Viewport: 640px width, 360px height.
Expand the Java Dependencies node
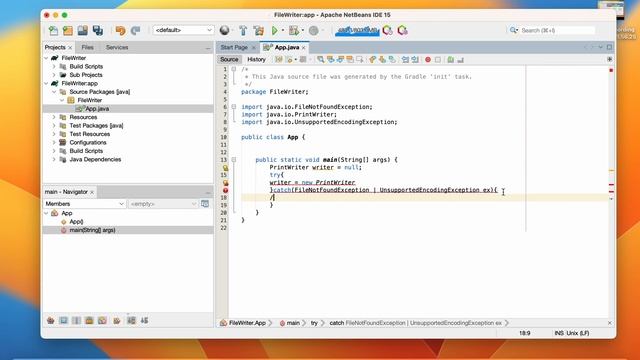pos(54,160)
